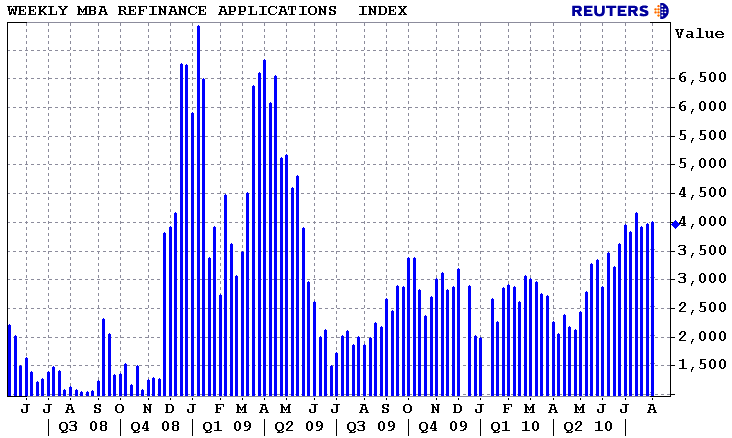This screenshot has width=732, height=438.
Task: Select the Q2 09 quarter label
Action: coord(299,427)
